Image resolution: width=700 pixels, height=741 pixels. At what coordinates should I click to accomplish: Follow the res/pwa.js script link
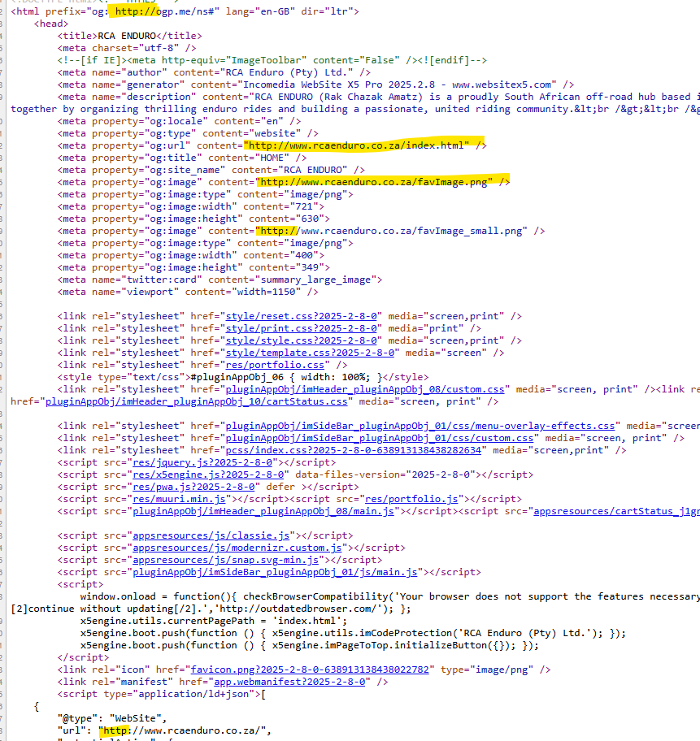193,487
